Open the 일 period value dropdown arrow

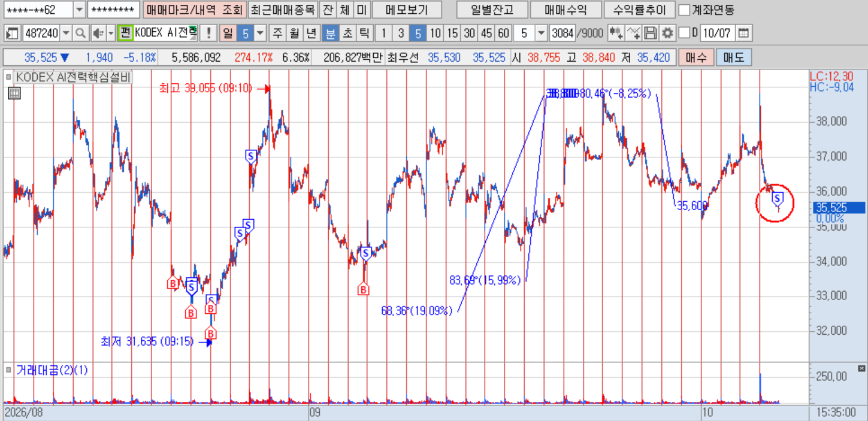[x=260, y=33]
